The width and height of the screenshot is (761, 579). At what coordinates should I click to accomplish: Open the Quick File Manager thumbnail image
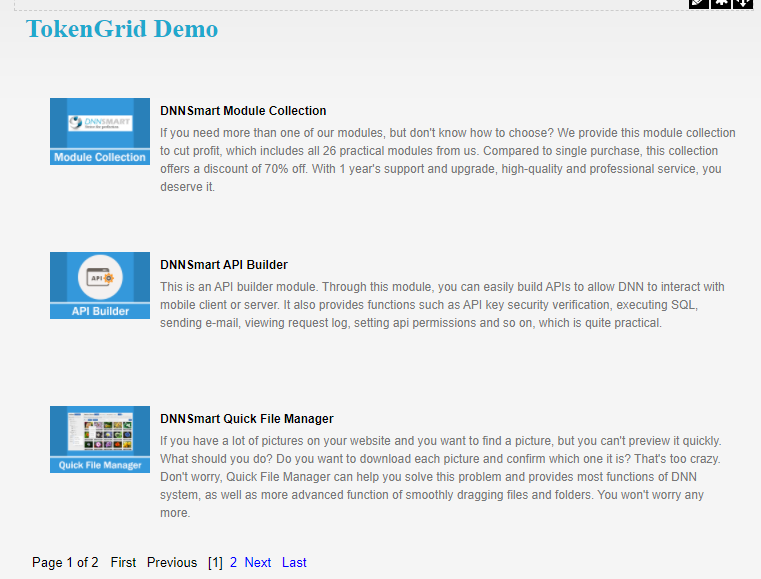point(100,439)
